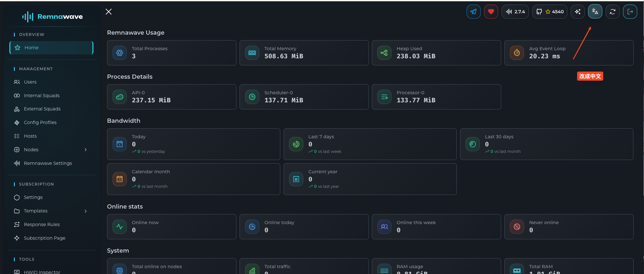Open Response Rules

click(x=51, y=224)
